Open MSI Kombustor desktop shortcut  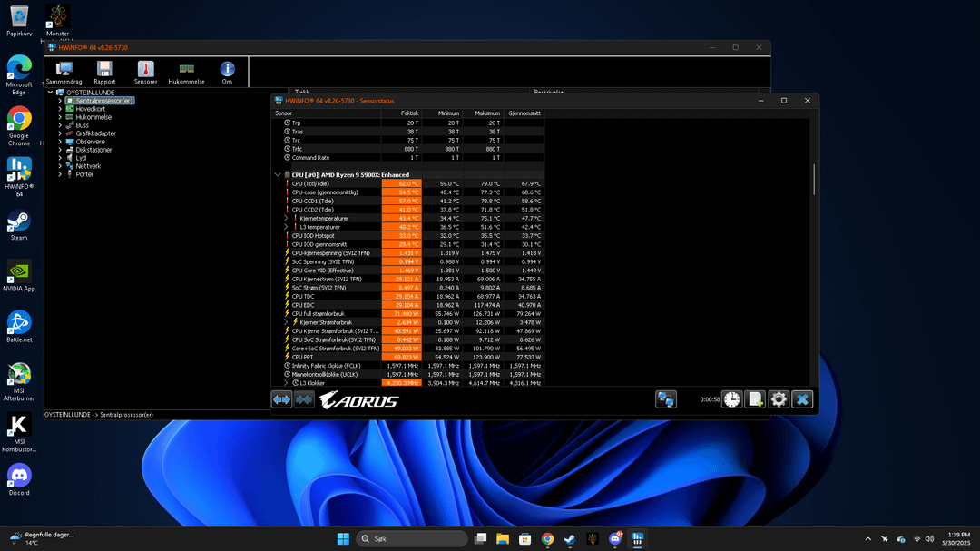pyautogui.click(x=19, y=433)
